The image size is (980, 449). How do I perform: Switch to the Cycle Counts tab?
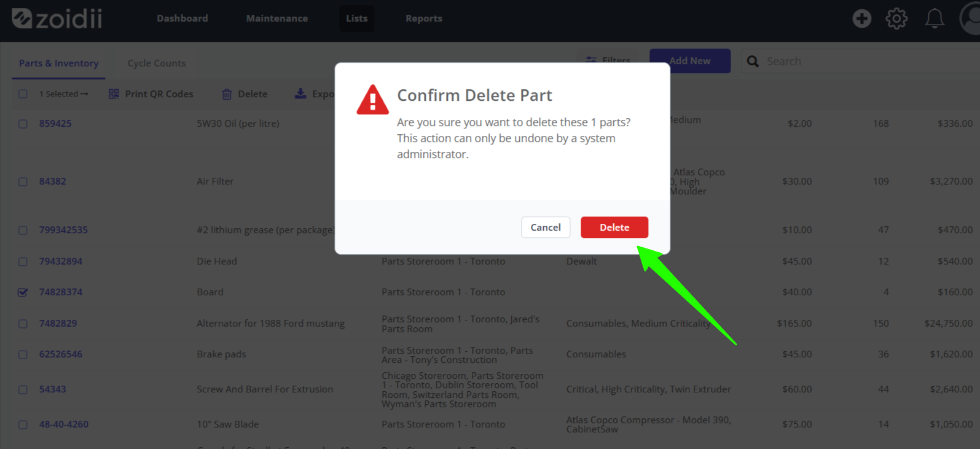[x=157, y=63]
